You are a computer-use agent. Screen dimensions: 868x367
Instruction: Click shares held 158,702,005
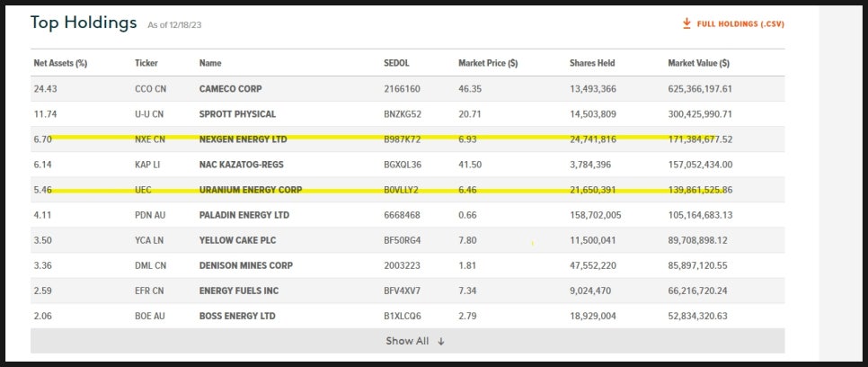(595, 215)
